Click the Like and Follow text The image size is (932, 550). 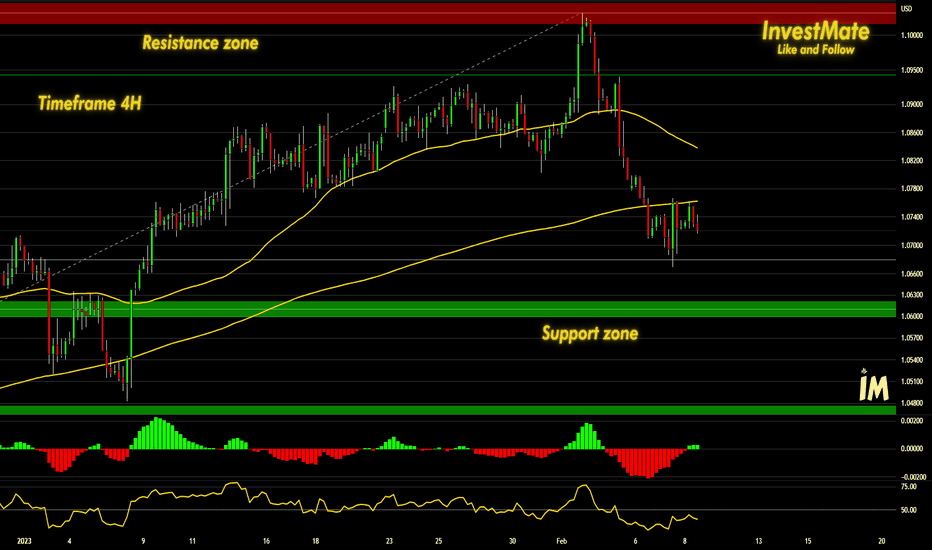click(x=816, y=50)
